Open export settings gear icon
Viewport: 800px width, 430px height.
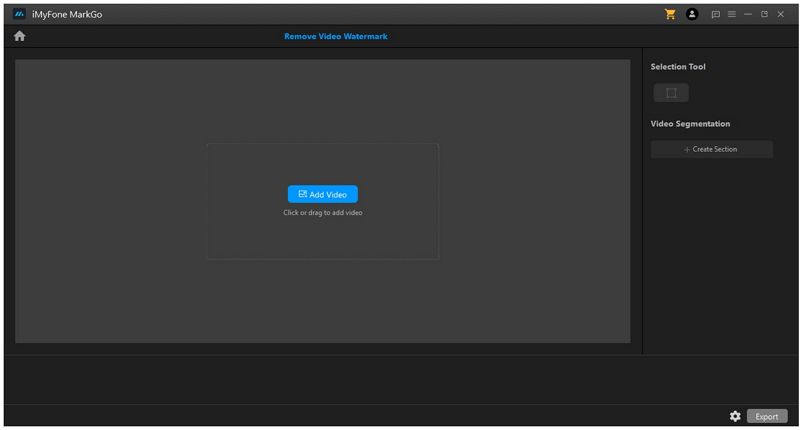[735, 416]
